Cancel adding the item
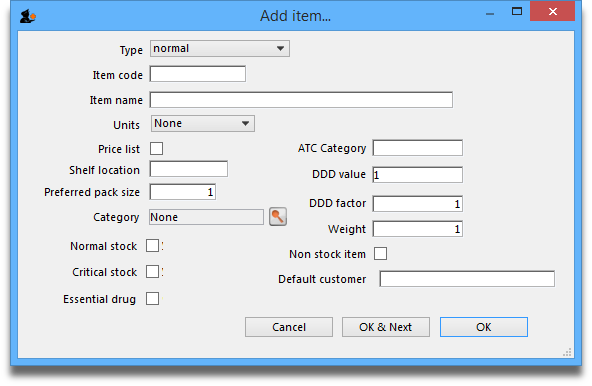The height and width of the screenshot is (386, 592). click(x=289, y=327)
